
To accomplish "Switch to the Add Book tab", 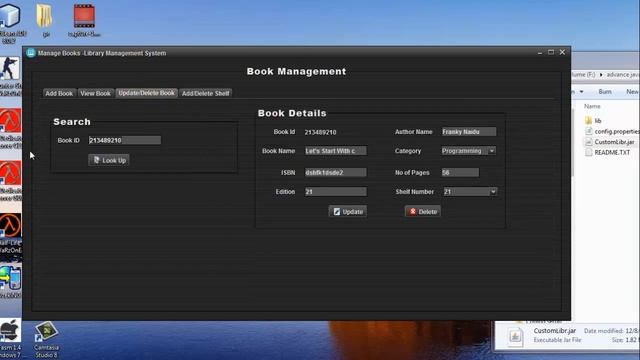I will click(59, 93).
